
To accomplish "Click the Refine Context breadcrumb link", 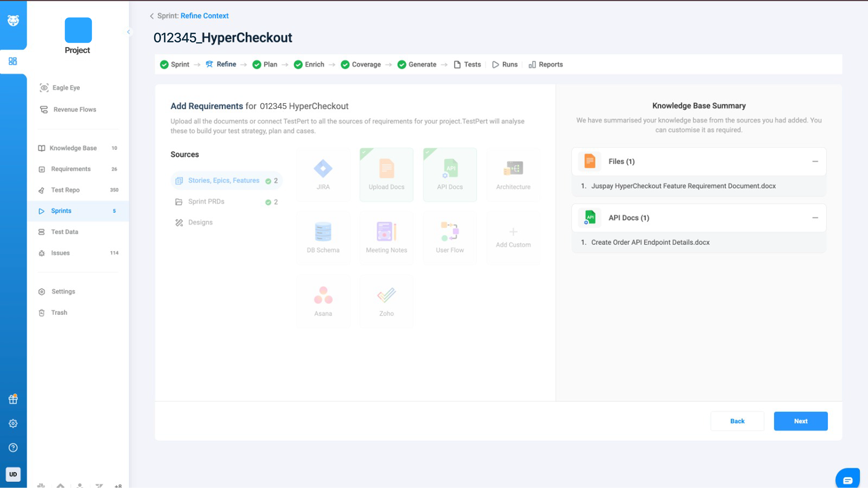I will (205, 16).
